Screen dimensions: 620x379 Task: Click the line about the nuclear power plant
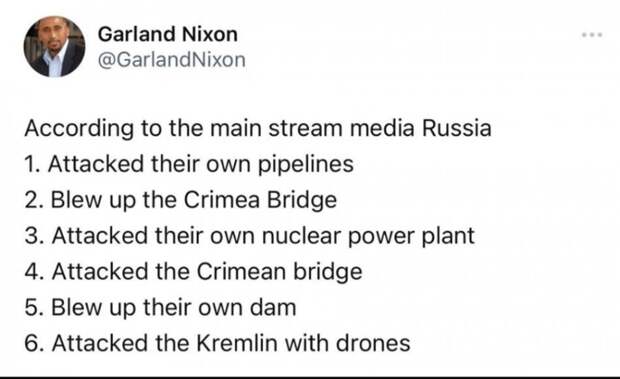[250, 236]
